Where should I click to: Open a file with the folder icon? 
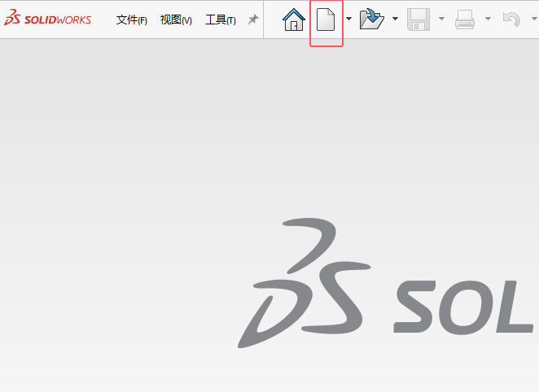[x=371, y=20]
